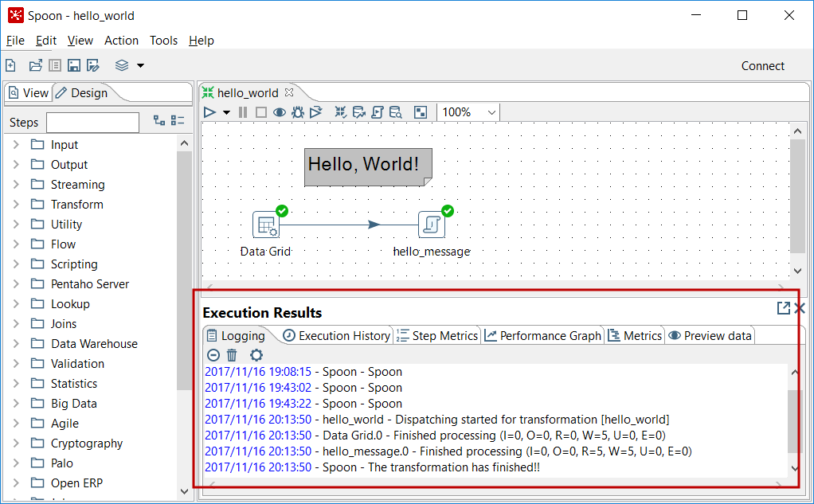Run database impact analysis
The image size is (814, 504).
358,112
